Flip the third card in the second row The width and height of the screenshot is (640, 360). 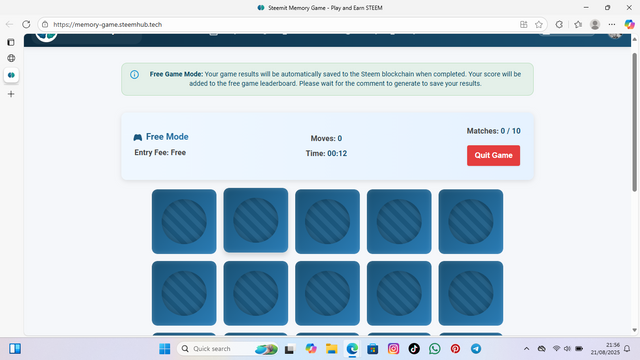(327, 293)
